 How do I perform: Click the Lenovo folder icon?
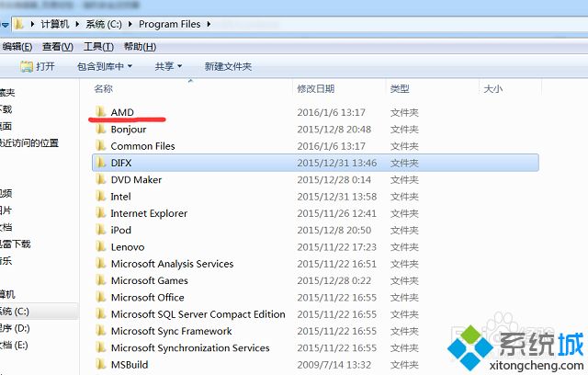click(x=100, y=246)
